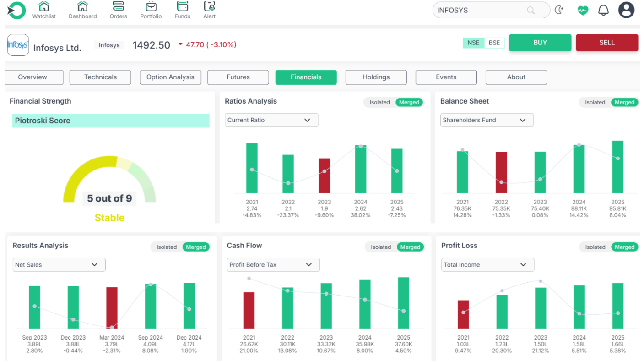The width and height of the screenshot is (644, 362).
Task: Open the Funds wallet icon
Action: 182,7
